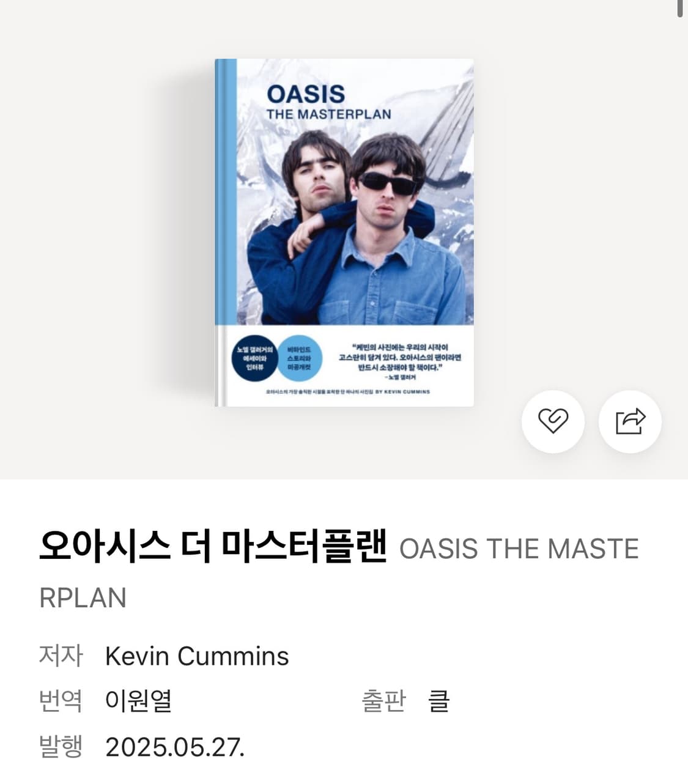Click the 발행 field label
The image size is (688, 784).
[x=61, y=747]
